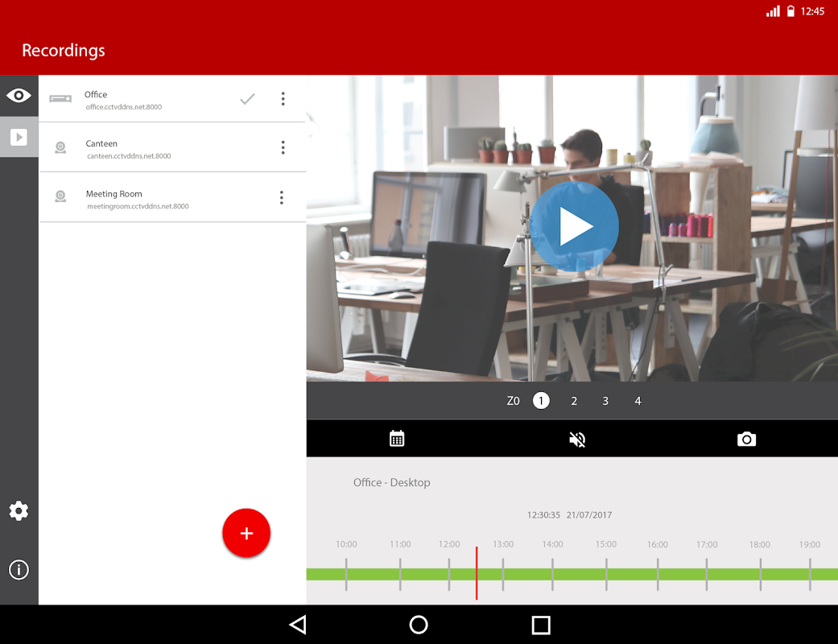Open the live view eye tab

(19, 96)
